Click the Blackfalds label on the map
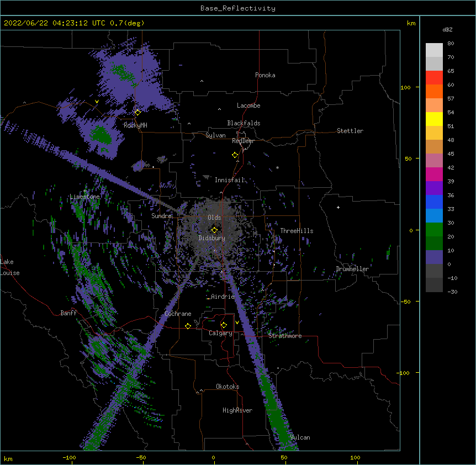This screenshot has height=465, width=476. pos(244,123)
